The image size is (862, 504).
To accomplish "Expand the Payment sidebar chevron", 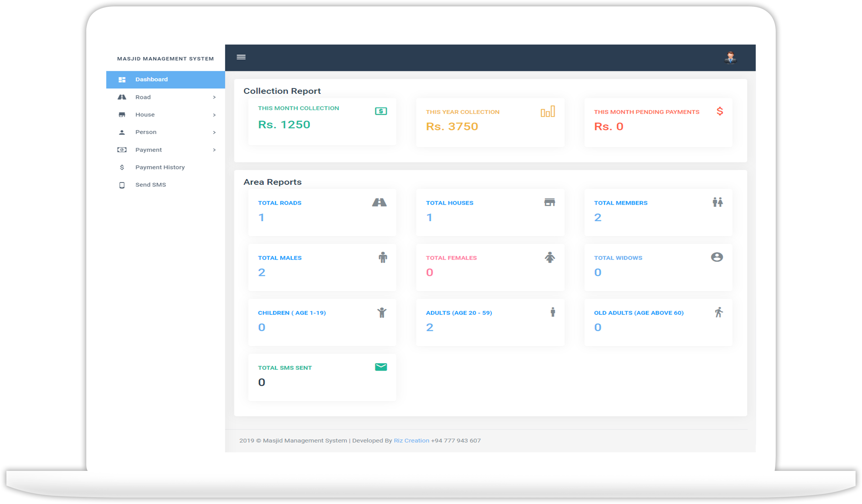I will pos(214,150).
